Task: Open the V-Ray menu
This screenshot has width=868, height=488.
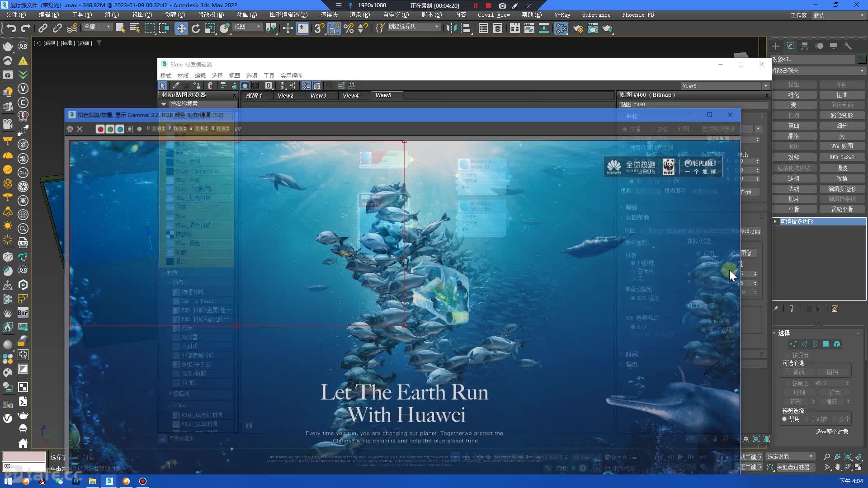Action: tap(562, 15)
